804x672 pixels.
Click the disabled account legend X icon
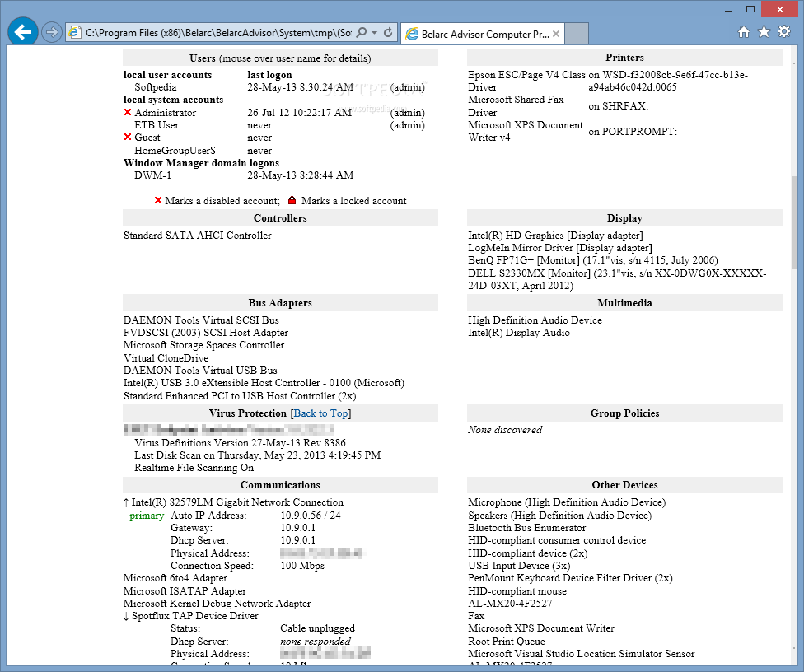[x=158, y=200]
